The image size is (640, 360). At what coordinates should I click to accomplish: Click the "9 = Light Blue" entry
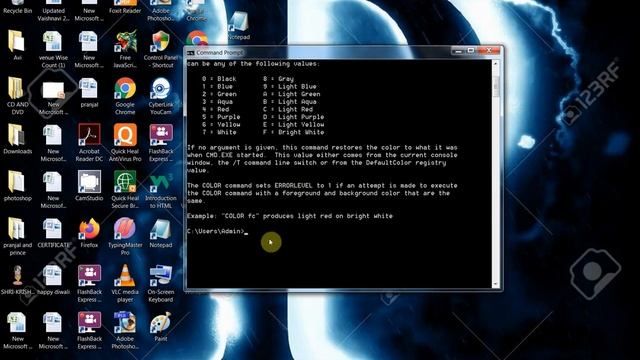290,87
